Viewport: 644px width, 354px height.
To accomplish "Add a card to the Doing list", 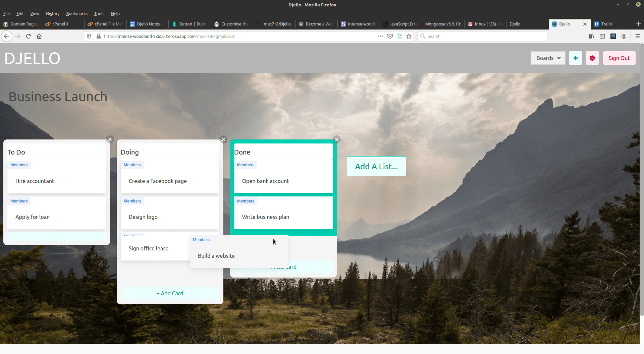I will pyautogui.click(x=170, y=293).
